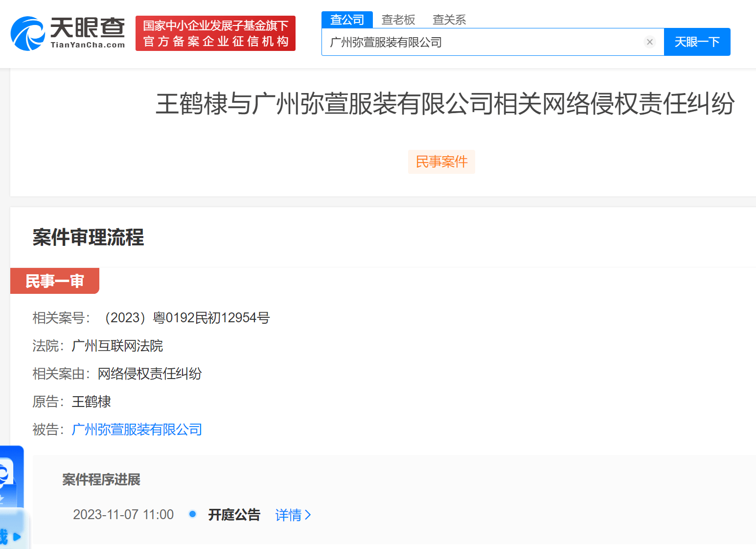
Task: Click the Tianyancha swirl logo icon
Action: 27,33
